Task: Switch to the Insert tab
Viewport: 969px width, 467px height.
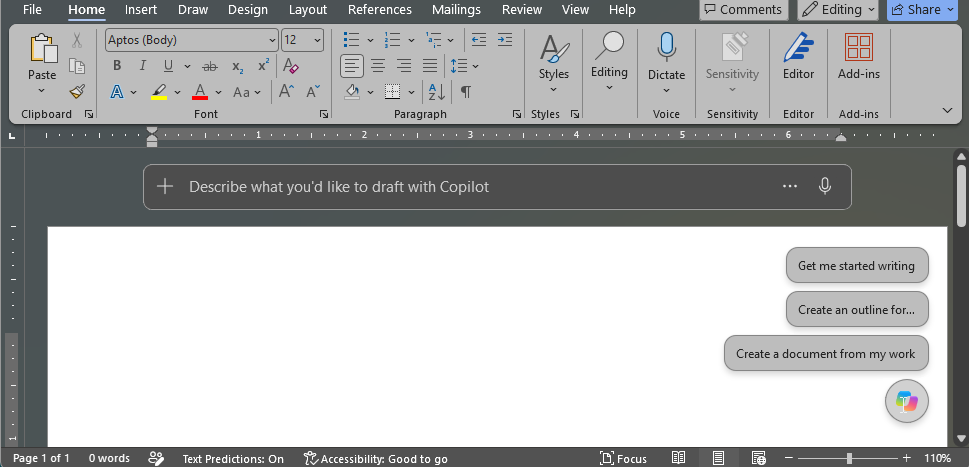Action: click(141, 10)
